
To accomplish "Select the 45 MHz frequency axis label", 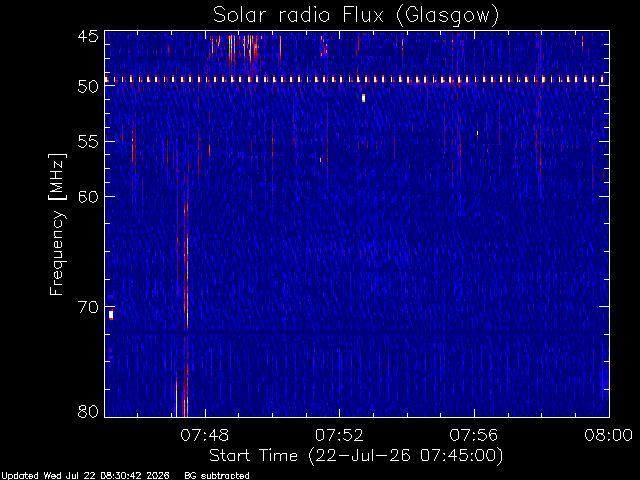I will click(x=88, y=36).
